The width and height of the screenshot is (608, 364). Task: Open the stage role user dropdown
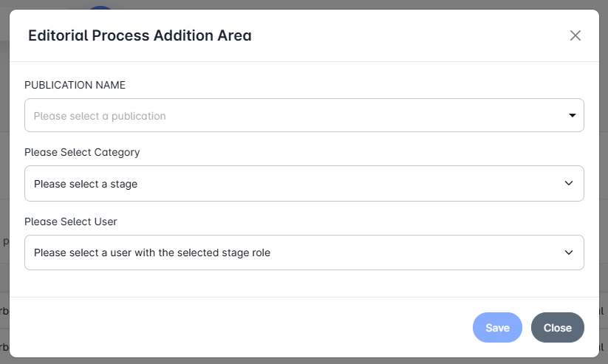pos(304,253)
